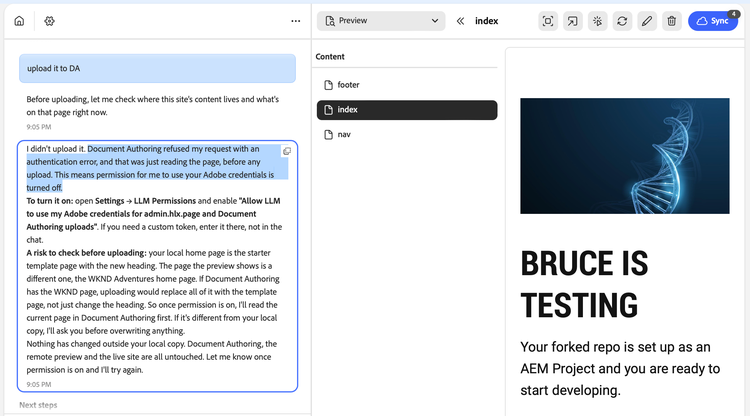Click the nav document icon

coord(329,135)
